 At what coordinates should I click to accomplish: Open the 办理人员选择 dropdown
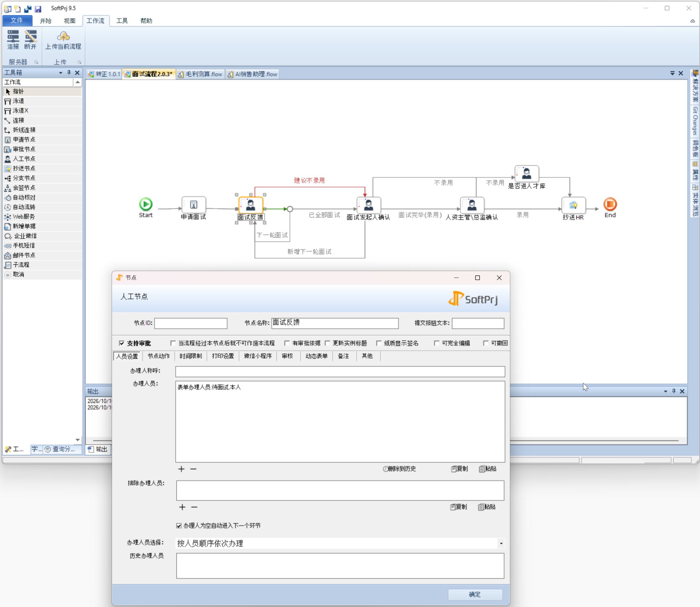501,543
